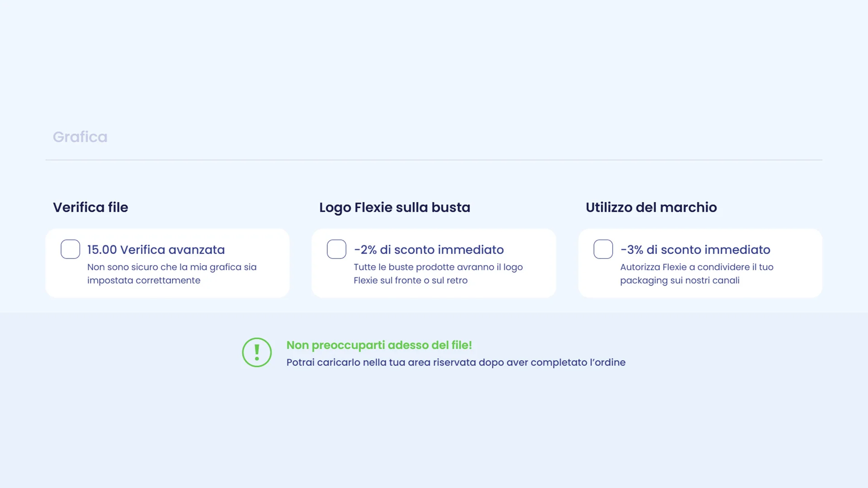Click the Potrai caricarlo nella tua area text
Viewport: 868px width, 488px height.
456,362
